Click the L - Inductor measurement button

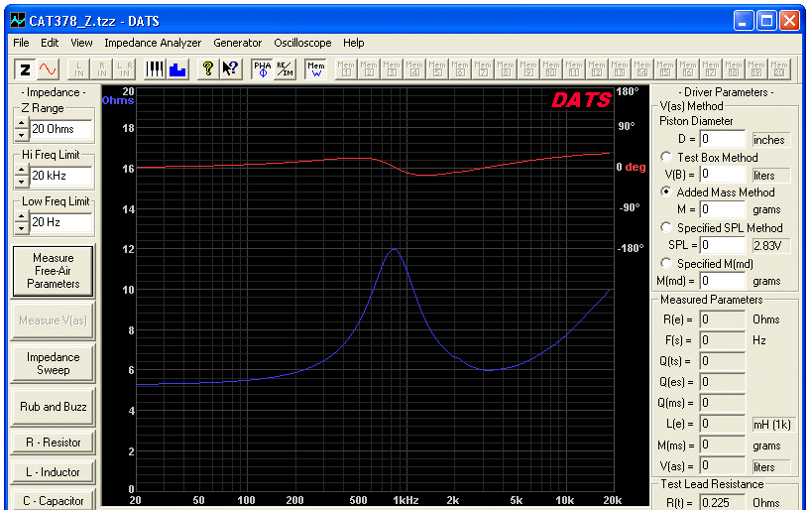pos(54,472)
